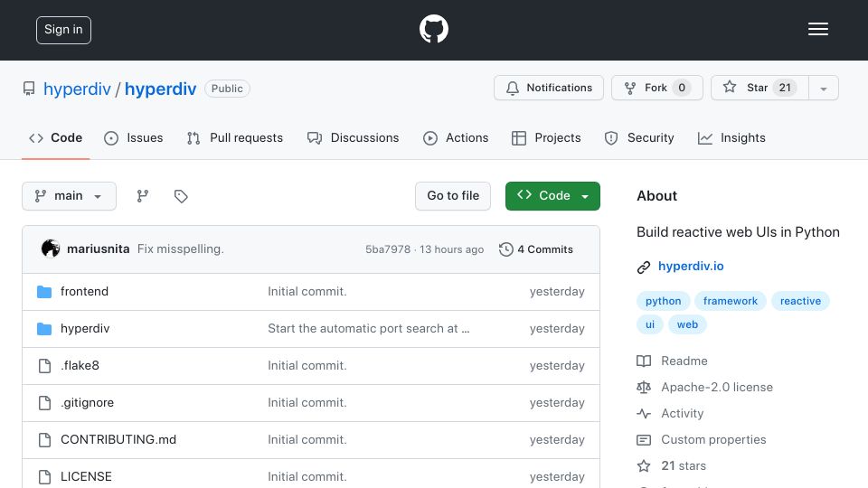868x488 pixels.
Task: Click the .flake8 file icon
Action: click(45, 366)
